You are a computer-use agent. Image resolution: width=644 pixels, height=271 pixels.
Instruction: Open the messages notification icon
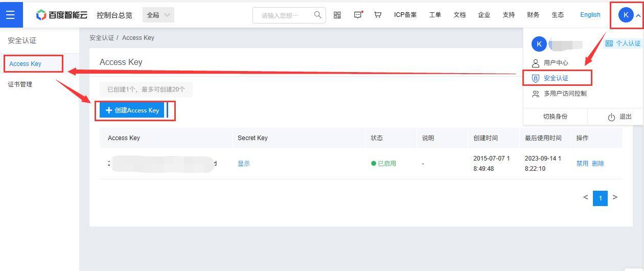click(358, 15)
